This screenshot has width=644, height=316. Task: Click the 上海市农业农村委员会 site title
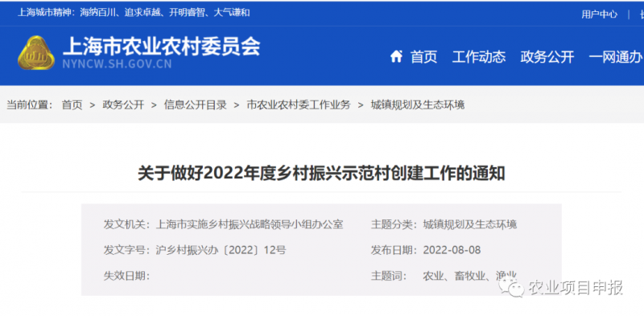click(162, 47)
